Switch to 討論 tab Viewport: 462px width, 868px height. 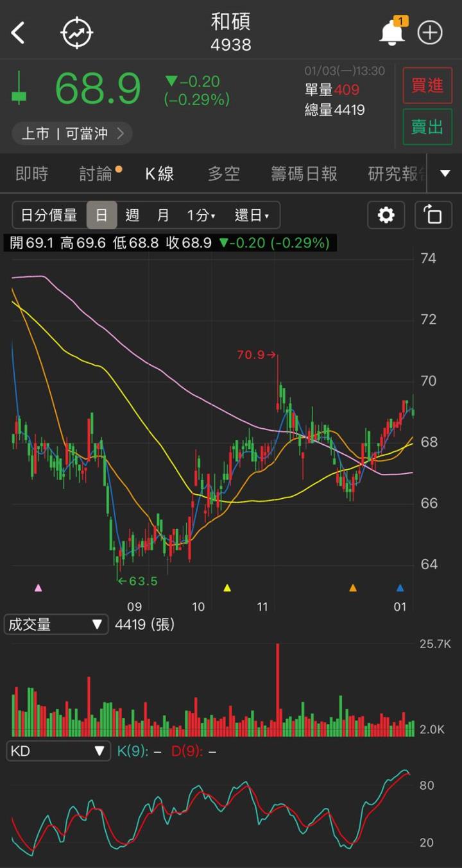pyautogui.click(x=96, y=174)
